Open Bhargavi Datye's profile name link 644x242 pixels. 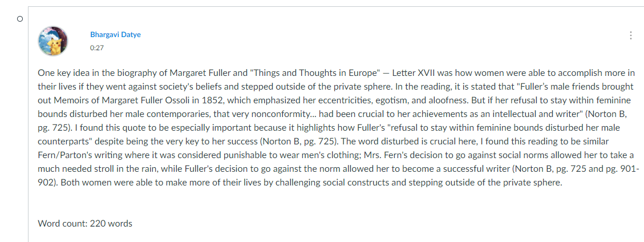point(115,34)
